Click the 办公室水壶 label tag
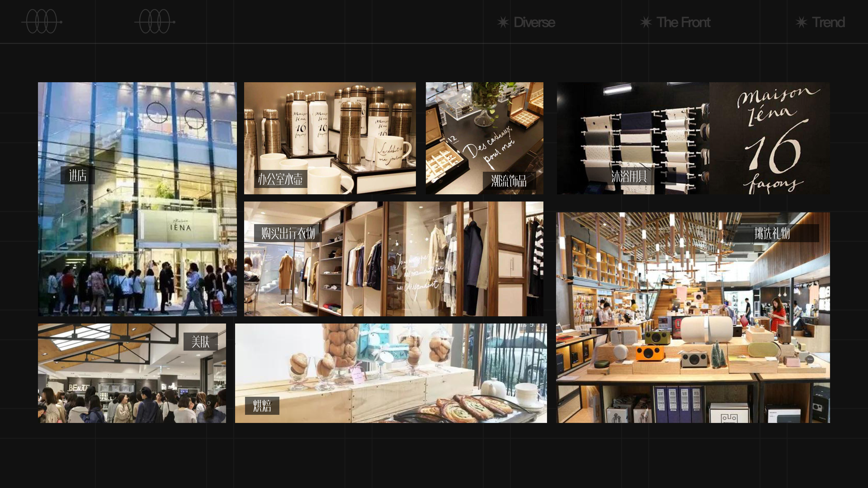The height and width of the screenshot is (488, 868). pyautogui.click(x=280, y=179)
